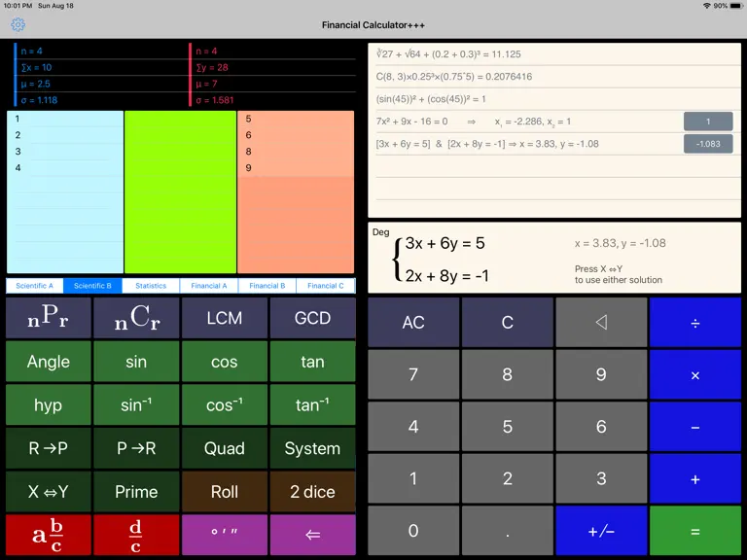Tap the nPr permutation key
This screenshot has width=747, height=560.
click(48, 318)
